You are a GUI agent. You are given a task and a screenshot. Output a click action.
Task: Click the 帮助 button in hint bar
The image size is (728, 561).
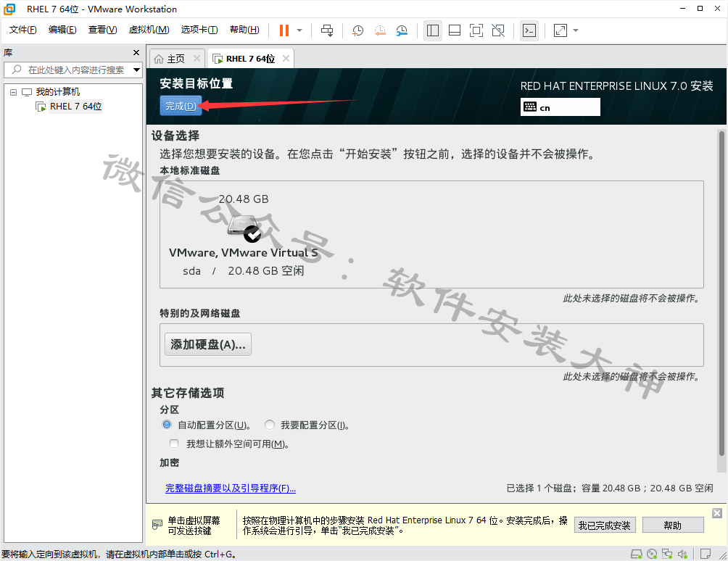(x=673, y=525)
